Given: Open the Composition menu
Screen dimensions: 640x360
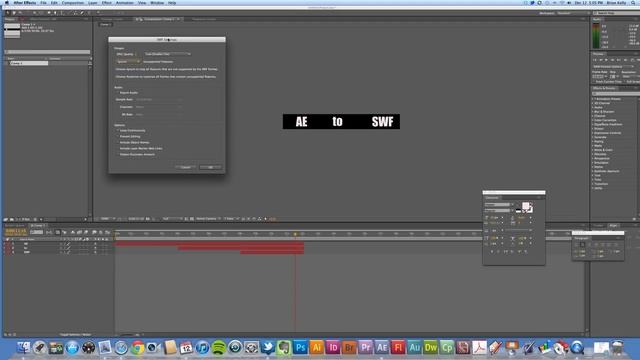Looking at the screenshot, I should [73, 3].
